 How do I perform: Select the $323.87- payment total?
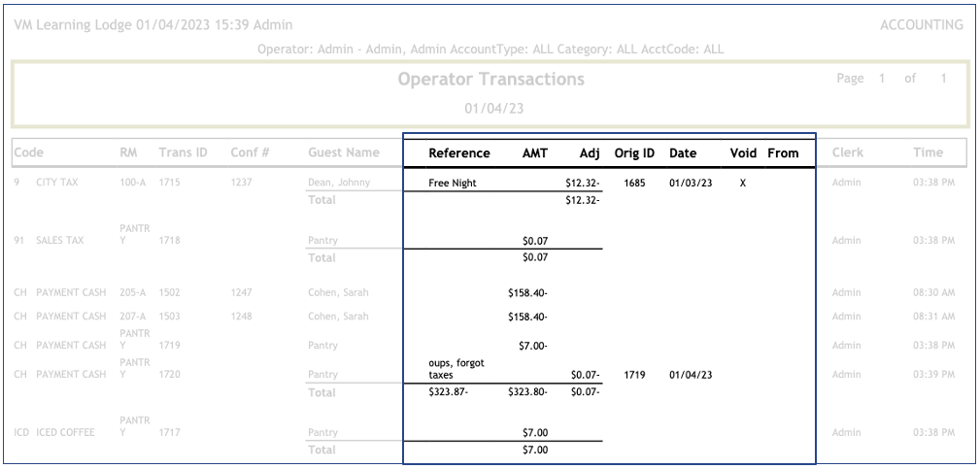click(448, 392)
